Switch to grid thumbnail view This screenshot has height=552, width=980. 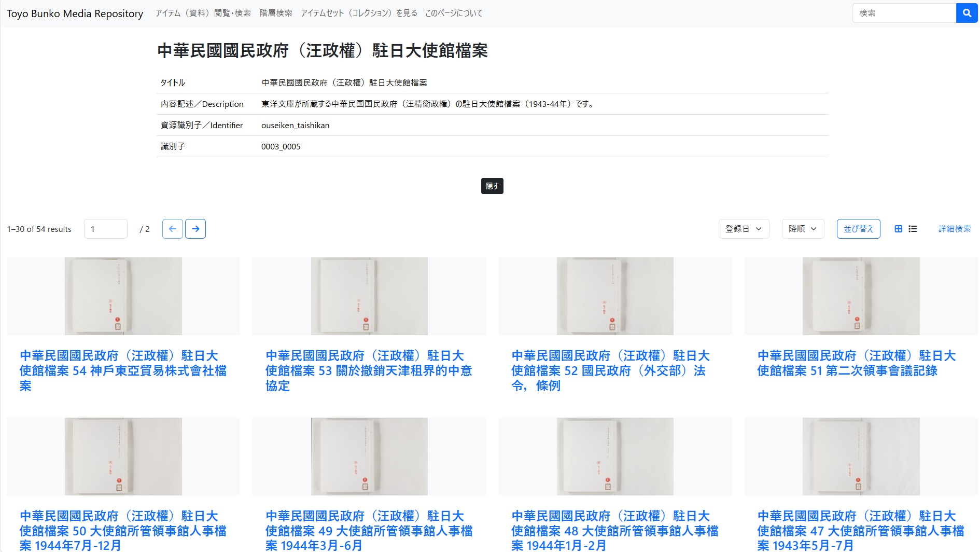click(x=899, y=228)
